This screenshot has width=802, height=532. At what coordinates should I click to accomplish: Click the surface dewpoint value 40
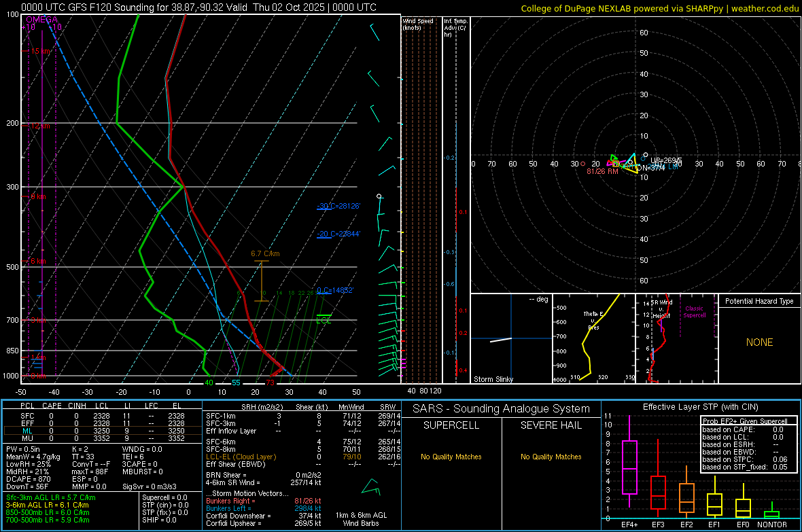point(209,383)
